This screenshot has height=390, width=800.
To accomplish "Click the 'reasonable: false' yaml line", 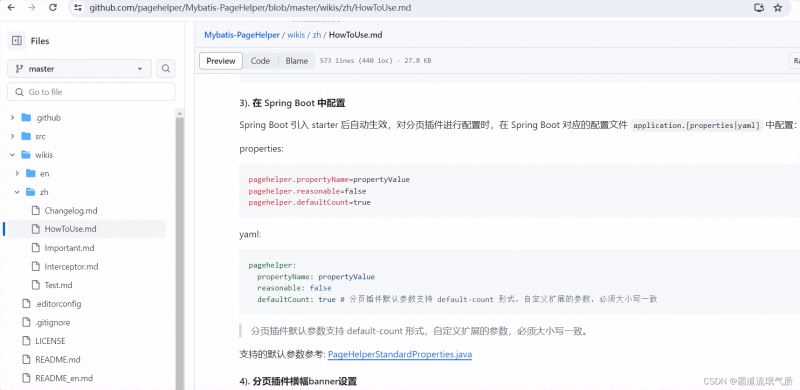I will pyautogui.click(x=294, y=288).
